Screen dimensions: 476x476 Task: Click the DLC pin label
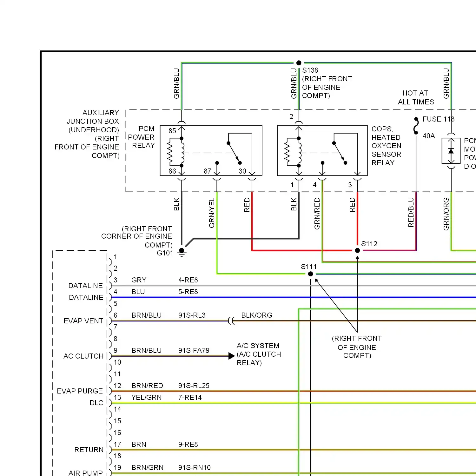tap(96, 403)
